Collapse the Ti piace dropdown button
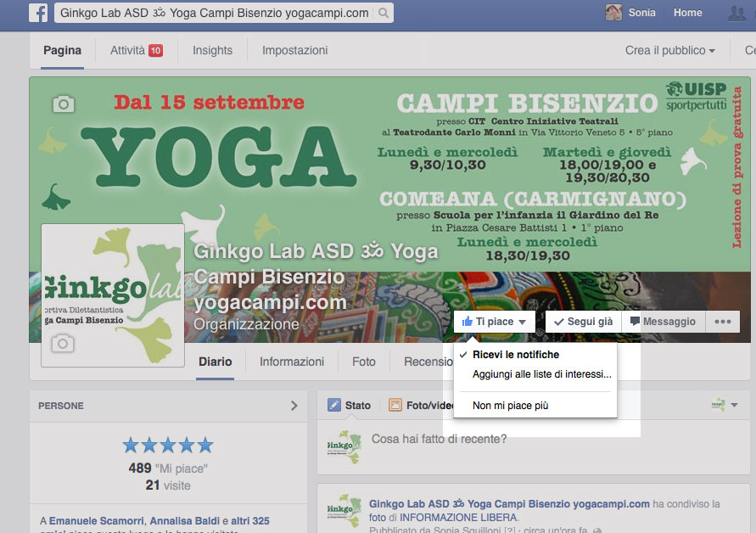The height and width of the screenshot is (533, 756). coord(495,322)
